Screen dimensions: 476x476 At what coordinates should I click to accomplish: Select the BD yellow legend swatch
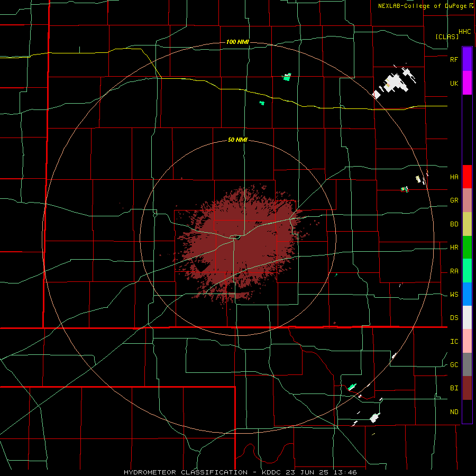[467, 224]
